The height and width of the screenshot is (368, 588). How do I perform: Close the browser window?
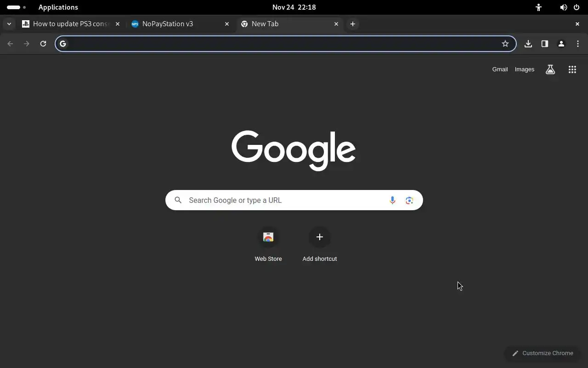coord(577,24)
